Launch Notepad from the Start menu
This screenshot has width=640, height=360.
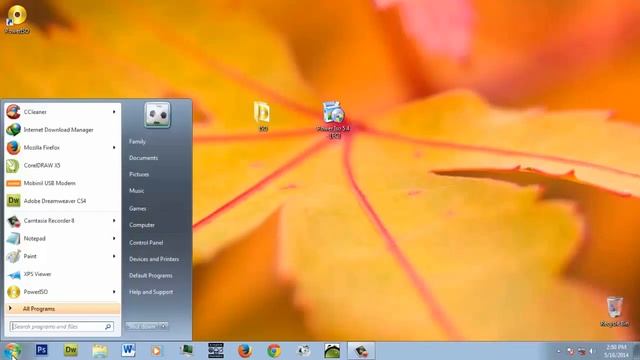click(62, 238)
